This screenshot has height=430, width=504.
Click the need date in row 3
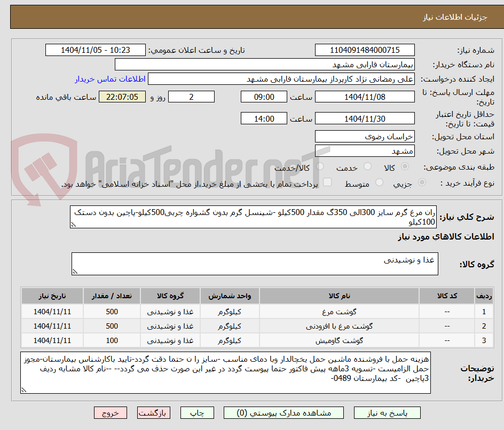(x=52, y=340)
